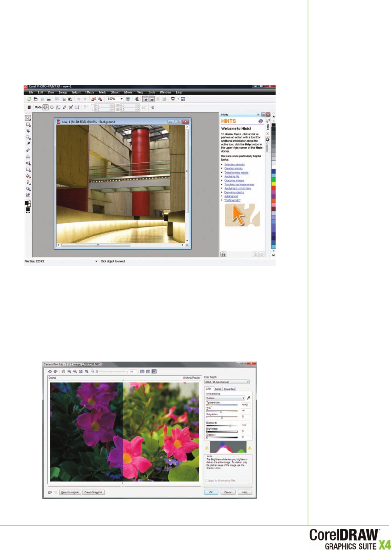Select the Text tool in toolbox
Screen dimensions: 392x550
click(x=28, y=156)
